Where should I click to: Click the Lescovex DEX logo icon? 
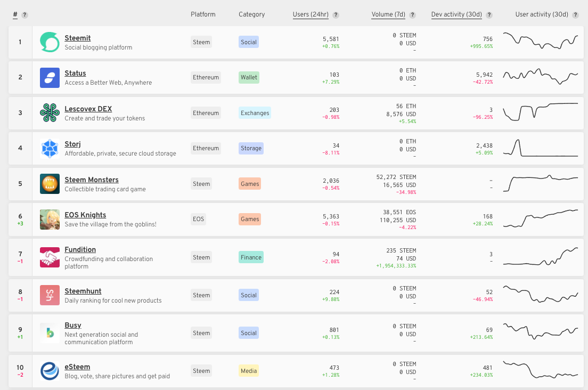coord(50,113)
